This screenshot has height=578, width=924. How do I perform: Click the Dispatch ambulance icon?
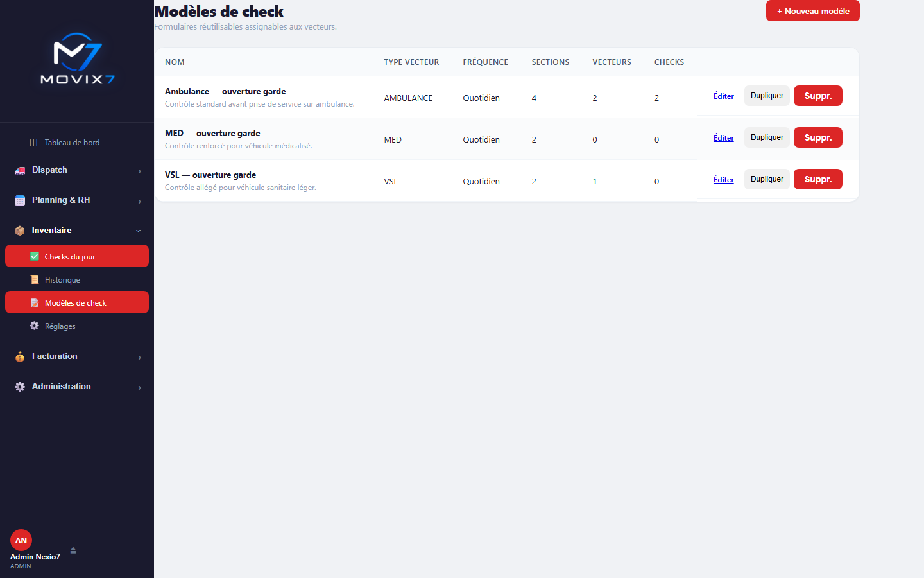[20, 170]
